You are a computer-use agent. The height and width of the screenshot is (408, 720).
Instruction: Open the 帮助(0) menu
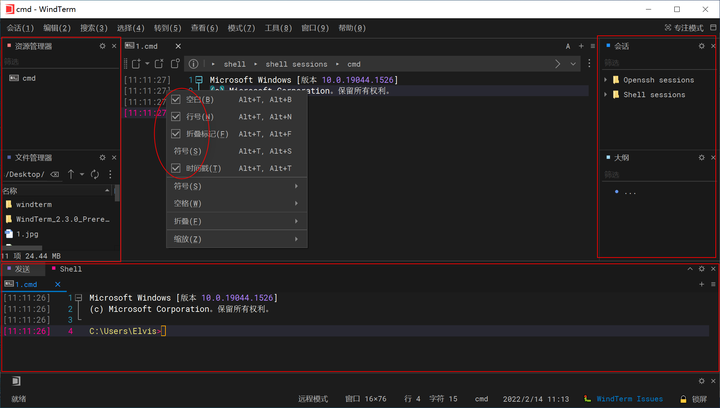[352, 28]
